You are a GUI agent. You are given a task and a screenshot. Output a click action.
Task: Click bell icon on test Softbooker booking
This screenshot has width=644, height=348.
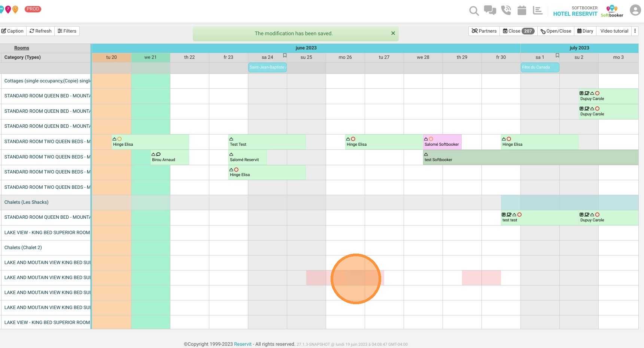pyautogui.click(x=426, y=154)
